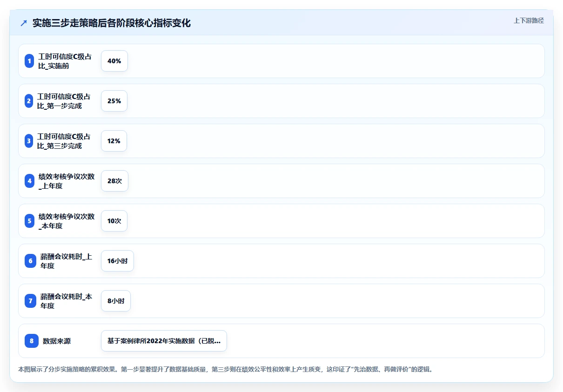Screen dimensions: 563x392
Task: Select the 40% value chip
Action: click(114, 61)
